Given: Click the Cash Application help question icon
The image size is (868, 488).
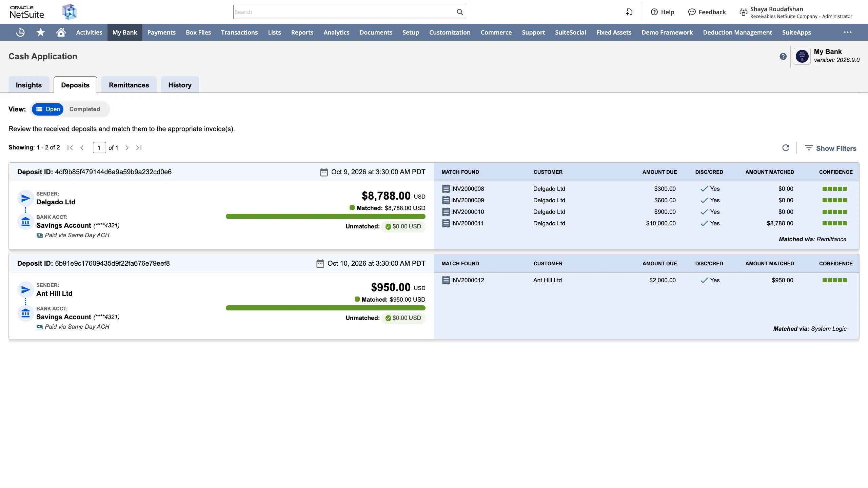Looking at the screenshot, I should 783,56.
